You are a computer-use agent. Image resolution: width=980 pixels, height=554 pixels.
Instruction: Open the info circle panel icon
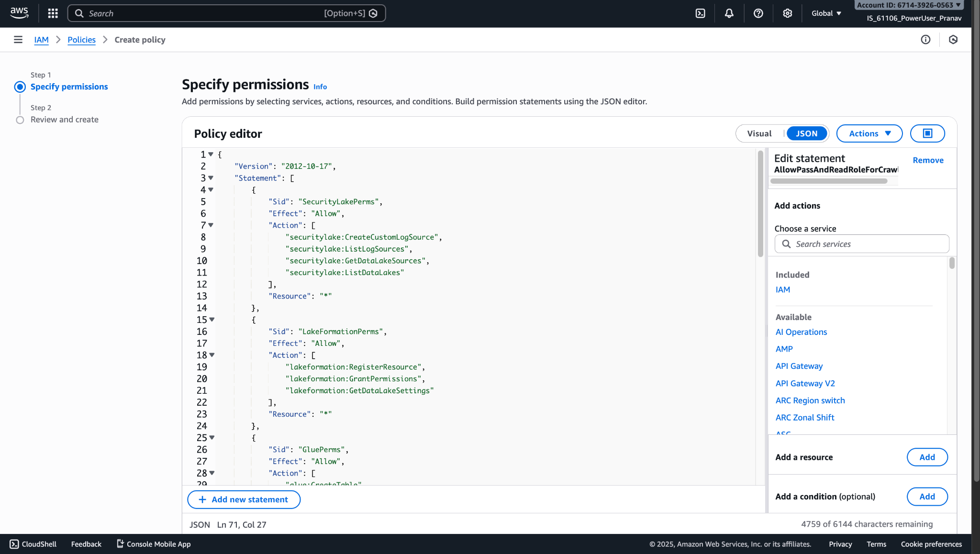[926, 40]
